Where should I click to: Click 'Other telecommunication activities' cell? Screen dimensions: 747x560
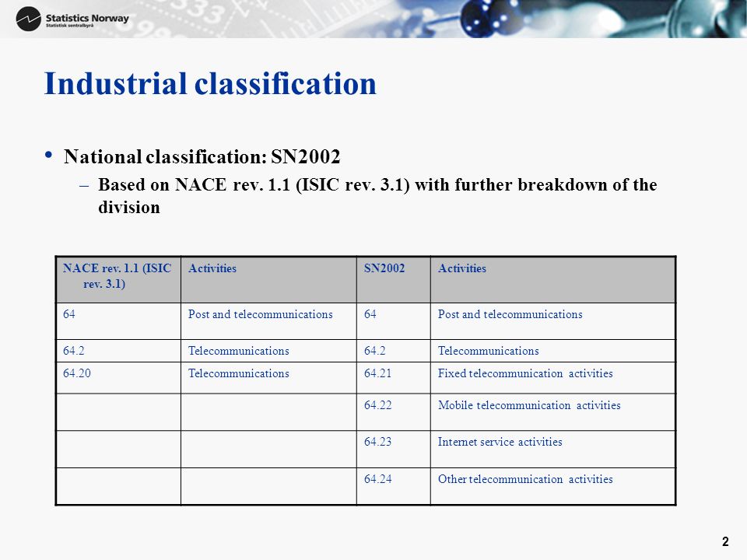[x=552, y=486]
